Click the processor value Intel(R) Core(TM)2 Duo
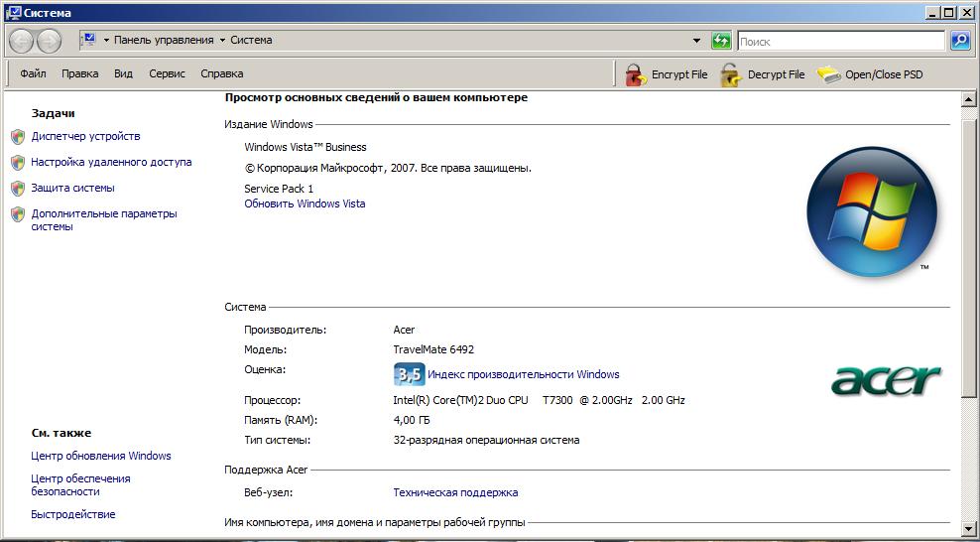Image resolution: width=980 pixels, height=542 pixels. click(x=460, y=400)
